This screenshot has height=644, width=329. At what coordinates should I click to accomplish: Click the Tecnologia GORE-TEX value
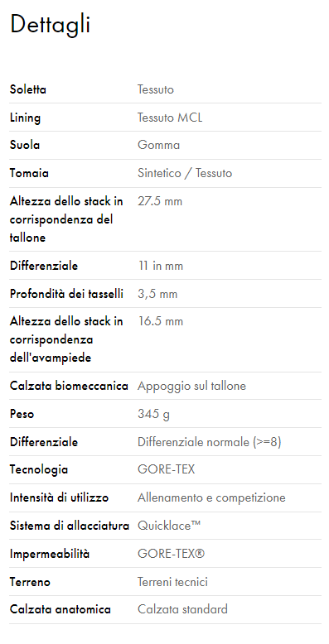[166, 469]
